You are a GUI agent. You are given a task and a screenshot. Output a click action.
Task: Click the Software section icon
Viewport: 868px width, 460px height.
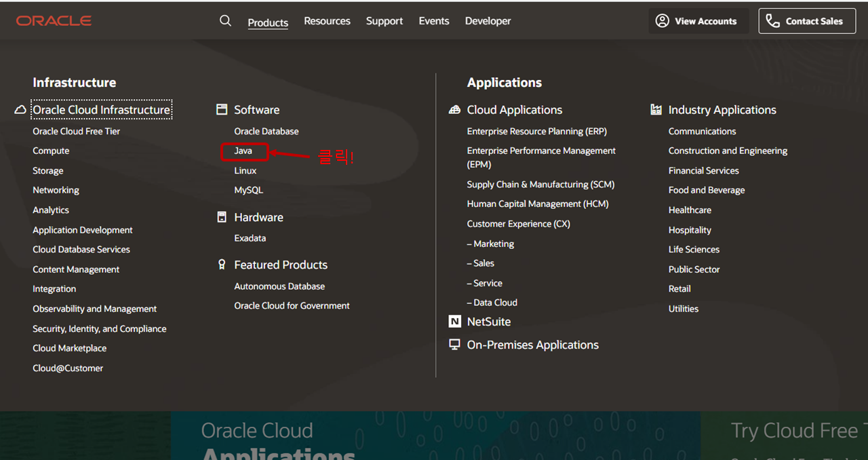click(222, 109)
